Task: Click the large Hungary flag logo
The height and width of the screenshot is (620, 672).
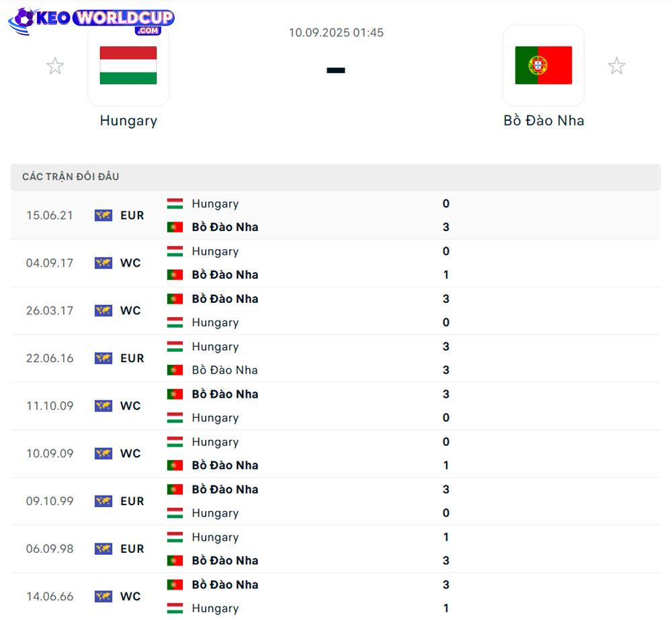Action: coord(128,65)
